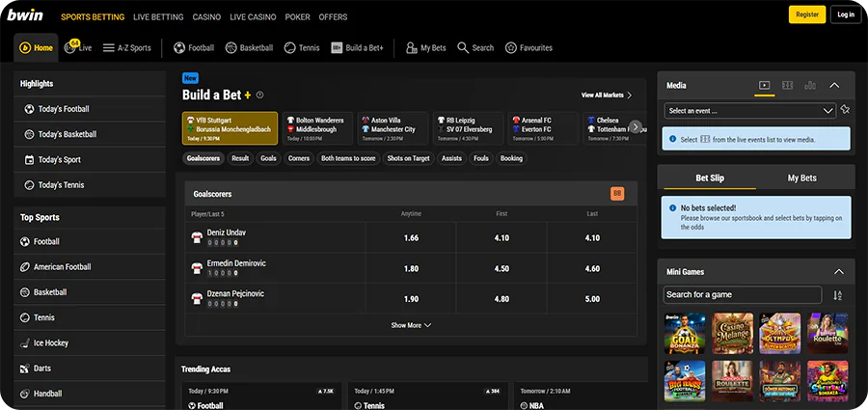
Task: Select the Result market chip
Action: 240,158
